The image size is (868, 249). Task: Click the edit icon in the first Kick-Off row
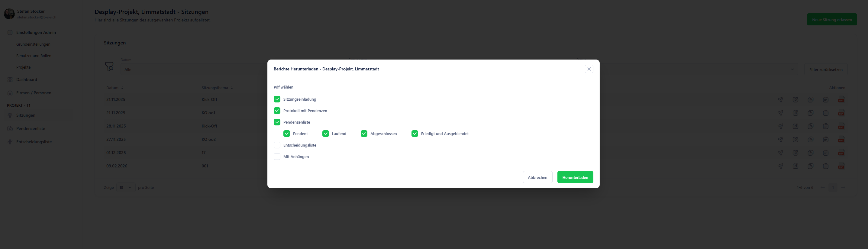click(795, 100)
